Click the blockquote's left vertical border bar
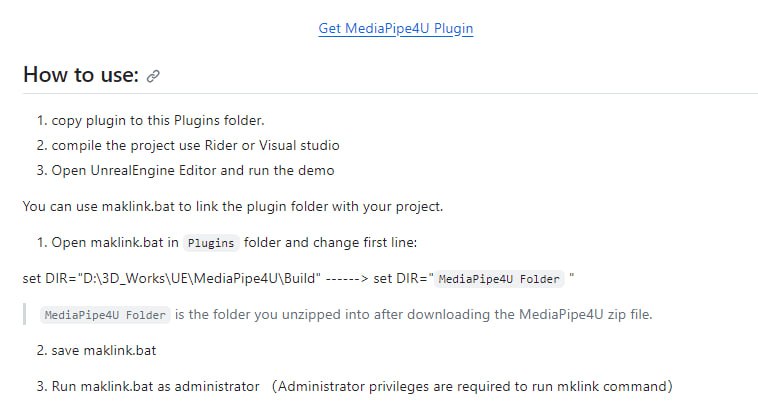Screen dimensions: 758x413 click(x=24, y=314)
